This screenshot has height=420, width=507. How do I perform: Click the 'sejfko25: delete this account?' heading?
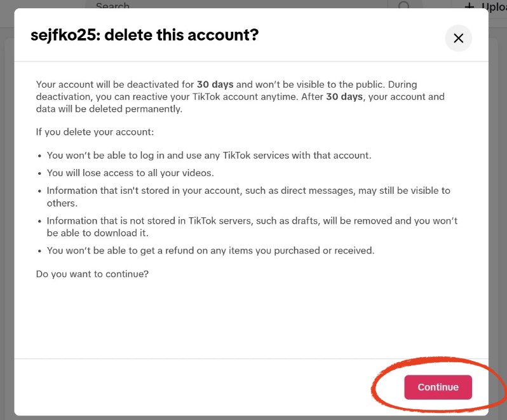(x=144, y=35)
